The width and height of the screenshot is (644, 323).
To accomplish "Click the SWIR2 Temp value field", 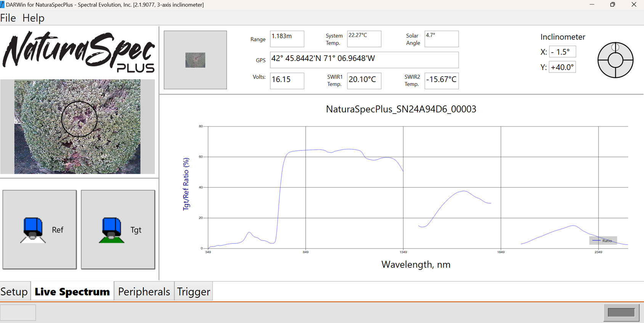I will [x=441, y=80].
